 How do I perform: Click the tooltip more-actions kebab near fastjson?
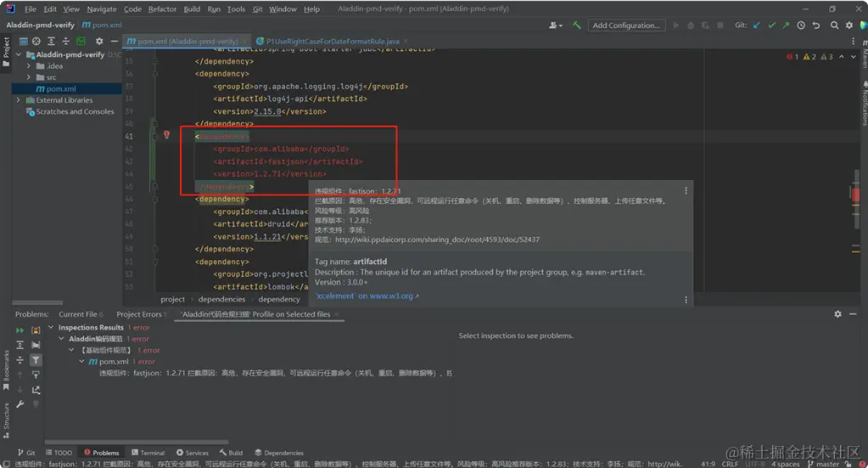[686, 190]
